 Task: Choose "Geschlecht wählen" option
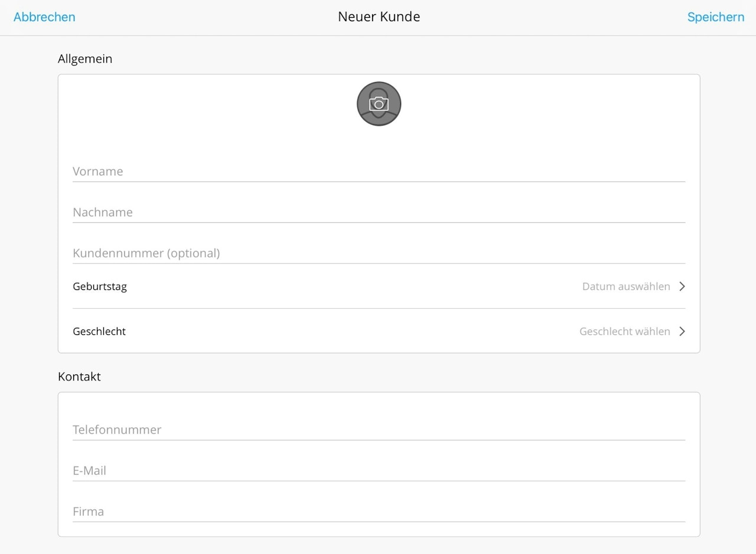coord(625,331)
